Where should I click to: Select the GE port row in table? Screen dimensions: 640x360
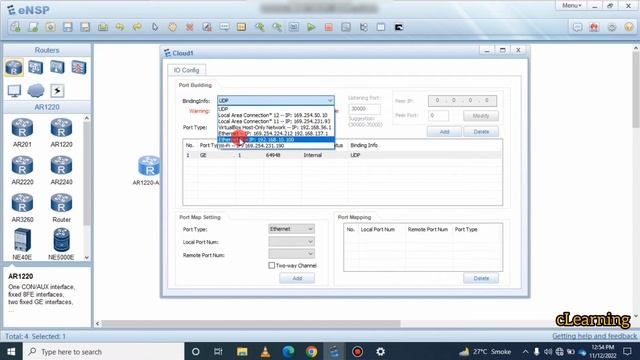(x=342, y=155)
